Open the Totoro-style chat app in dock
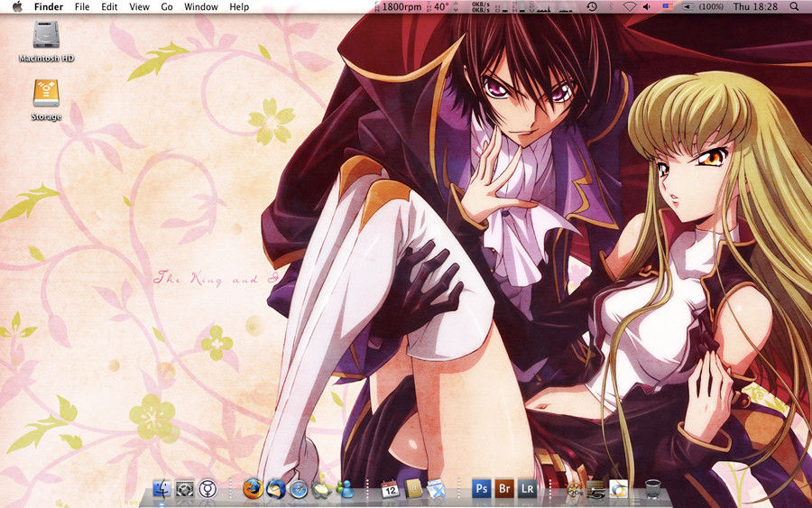The image size is (812, 508). tap(321, 489)
